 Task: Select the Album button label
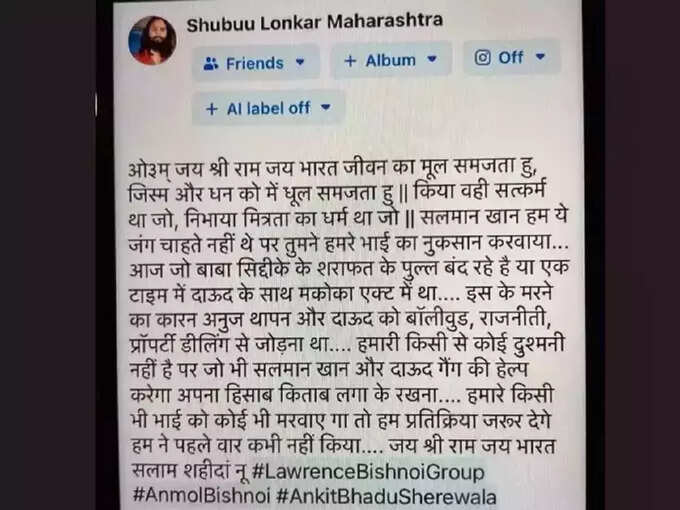click(390, 60)
